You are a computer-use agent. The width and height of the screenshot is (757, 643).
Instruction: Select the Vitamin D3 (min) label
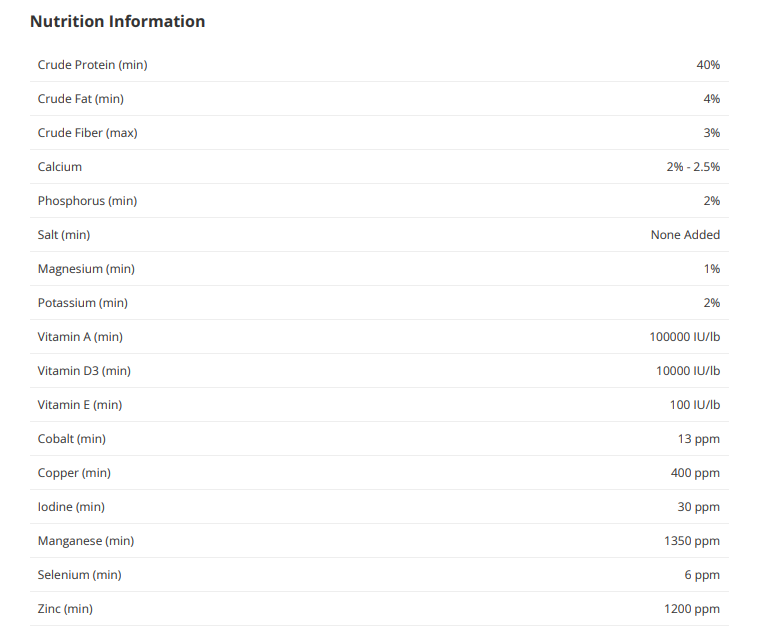84,371
